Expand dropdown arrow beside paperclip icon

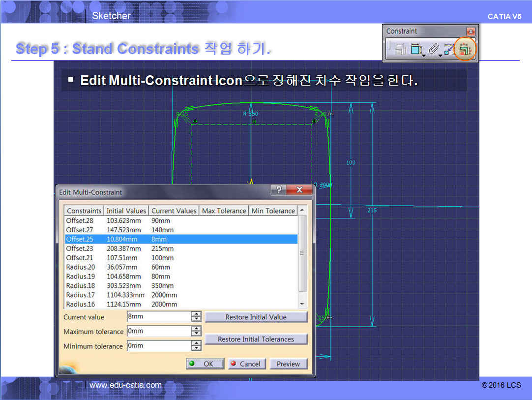tap(440, 55)
